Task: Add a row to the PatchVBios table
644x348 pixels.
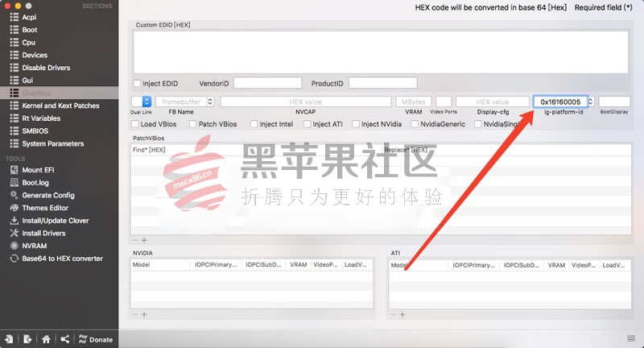Action: tap(144, 240)
